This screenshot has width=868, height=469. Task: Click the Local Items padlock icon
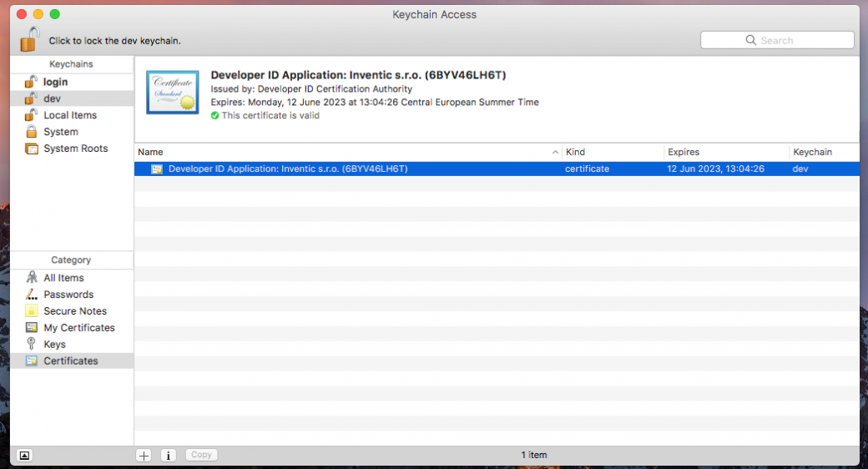31,114
